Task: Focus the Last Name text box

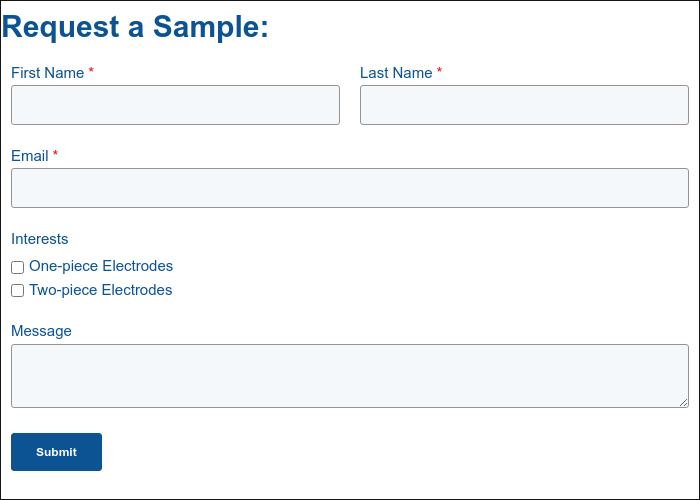Action: pos(524,105)
